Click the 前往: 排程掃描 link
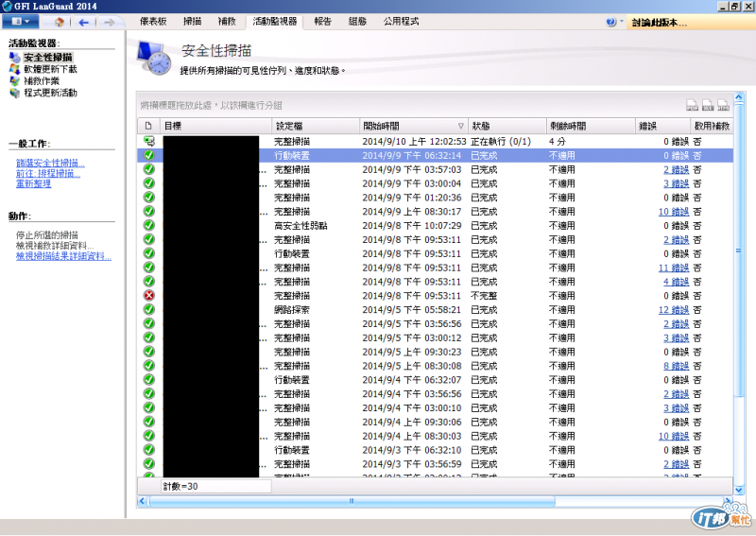 [x=48, y=173]
